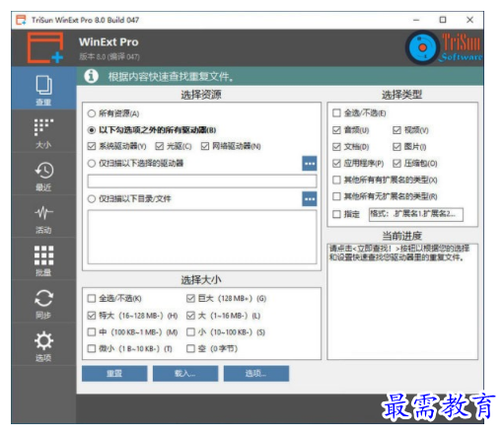Uncheck 巨大 (128 MB+) (G) size option
Viewport: 504px width, 437px height.
226,299
